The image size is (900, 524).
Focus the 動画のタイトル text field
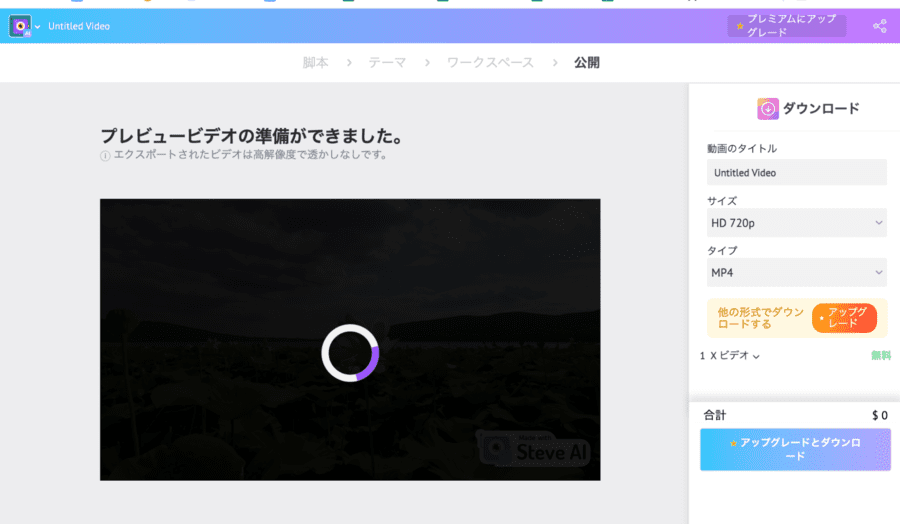coord(796,173)
